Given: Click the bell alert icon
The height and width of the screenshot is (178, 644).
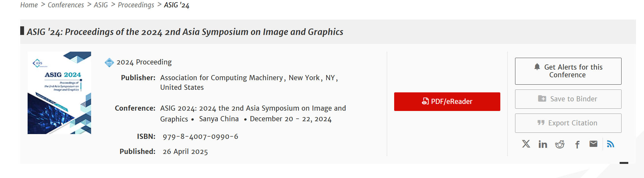Looking at the screenshot, I should click(x=537, y=67).
